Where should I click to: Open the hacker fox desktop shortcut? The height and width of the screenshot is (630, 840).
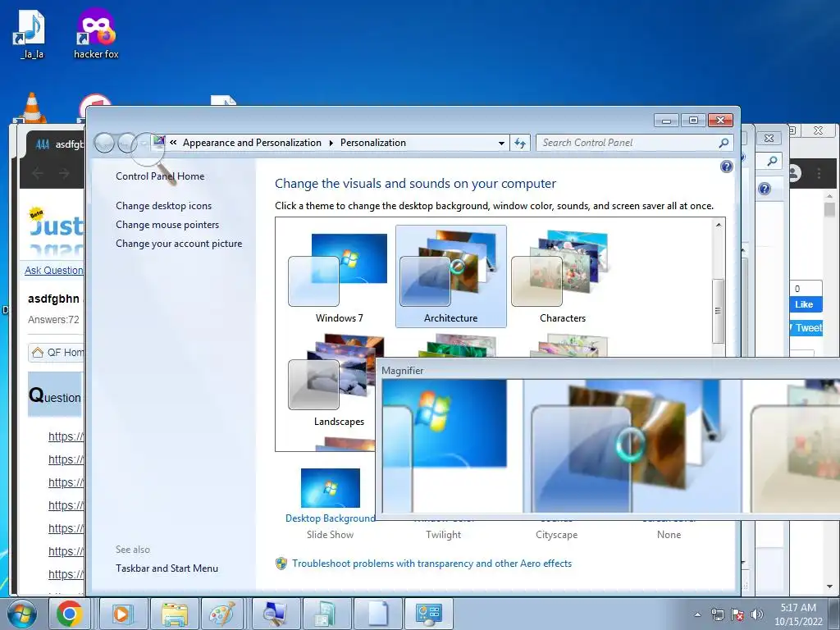(97, 33)
